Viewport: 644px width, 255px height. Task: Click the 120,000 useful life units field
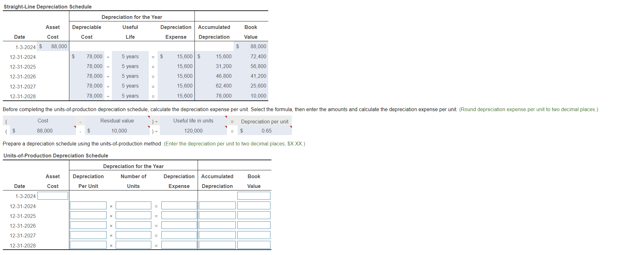point(193,131)
